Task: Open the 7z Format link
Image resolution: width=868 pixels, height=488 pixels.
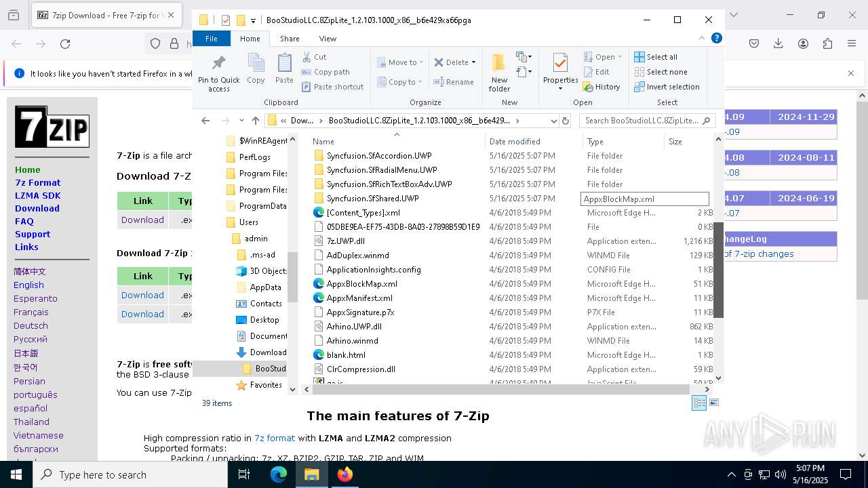Action: [x=38, y=182]
